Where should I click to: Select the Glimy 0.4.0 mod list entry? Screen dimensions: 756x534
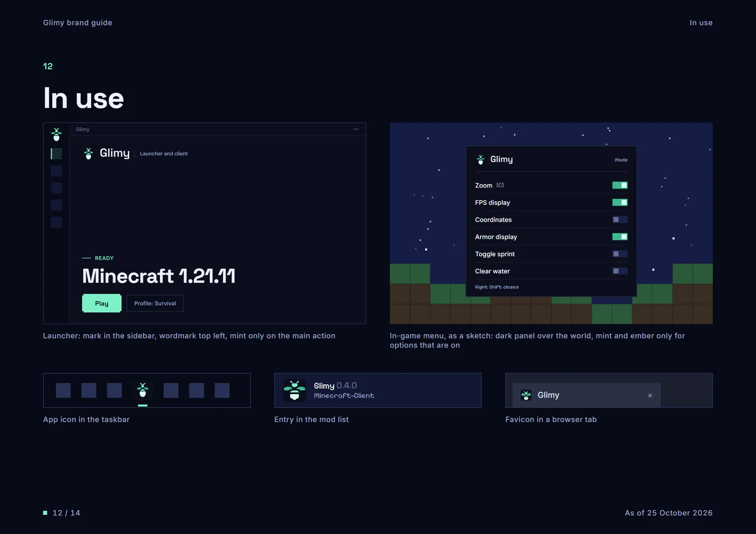378,390
